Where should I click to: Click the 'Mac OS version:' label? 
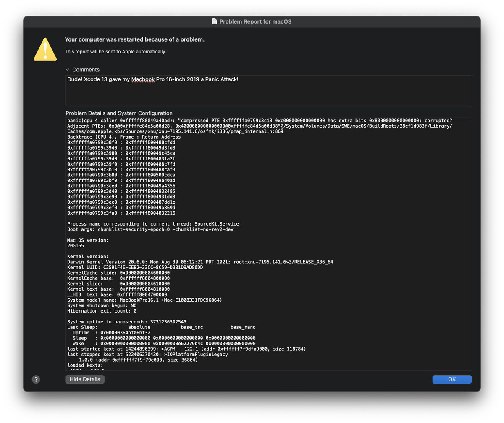pos(88,241)
